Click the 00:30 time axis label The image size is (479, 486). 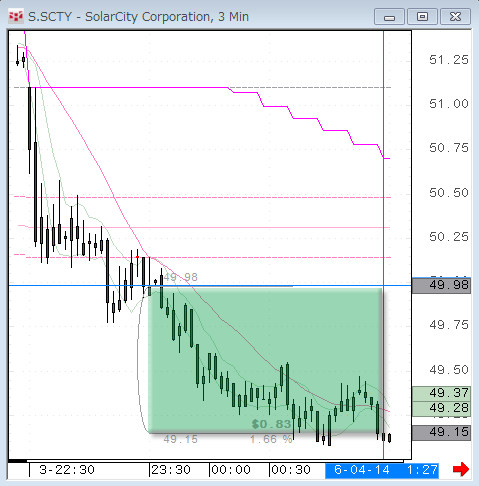(x=291, y=470)
